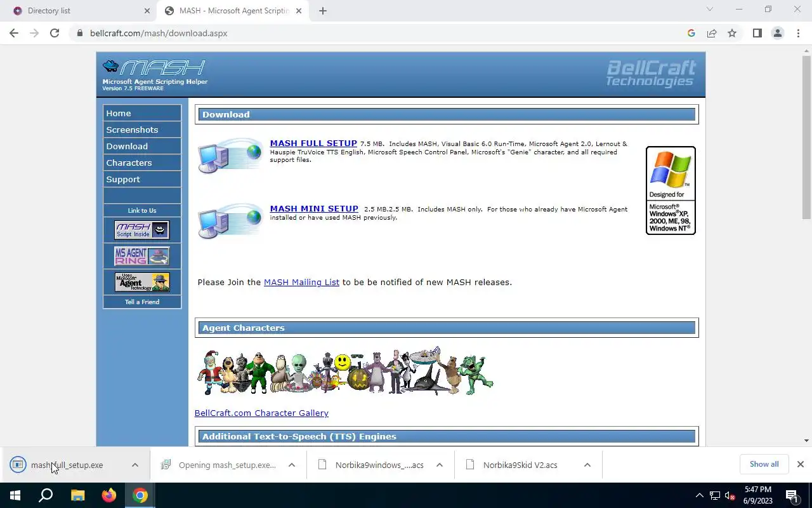Click the page vertical scrollbar thumb
This screenshot has width=812, height=508.
pos(806,137)
